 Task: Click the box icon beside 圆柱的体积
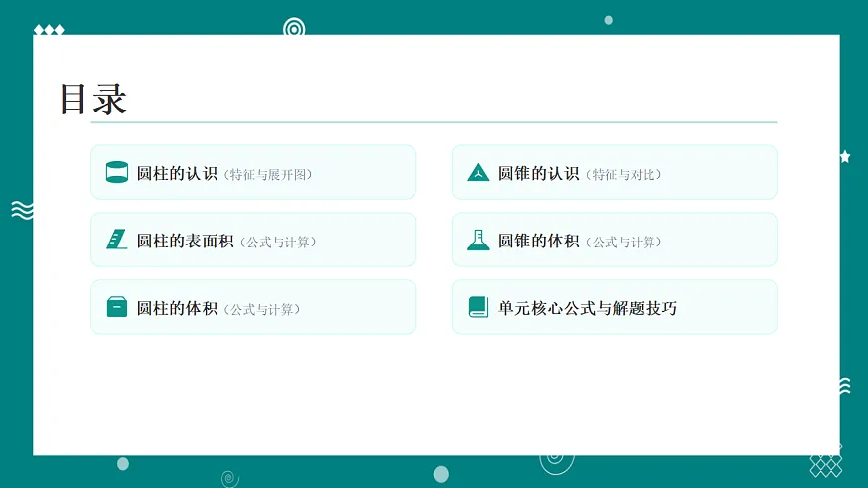point(117,306)
